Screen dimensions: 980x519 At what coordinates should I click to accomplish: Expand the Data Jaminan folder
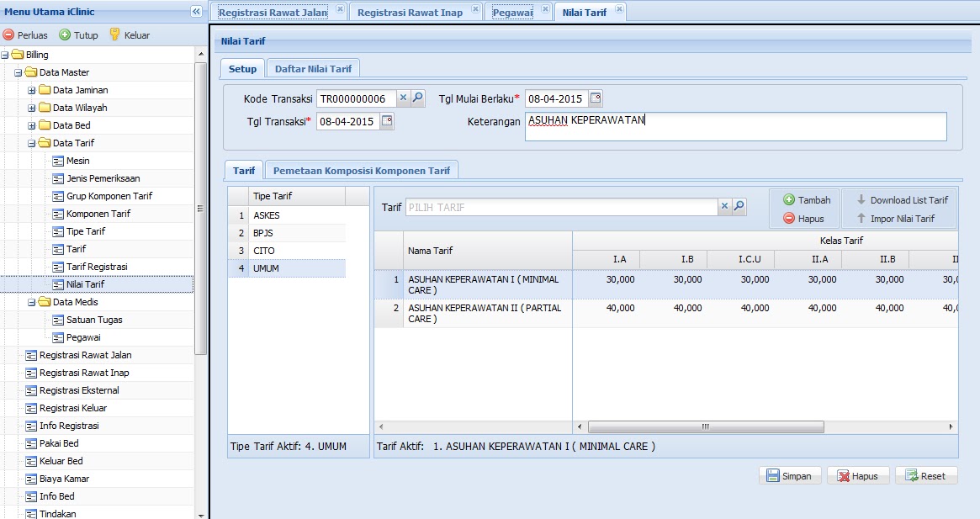coord(31,90)
